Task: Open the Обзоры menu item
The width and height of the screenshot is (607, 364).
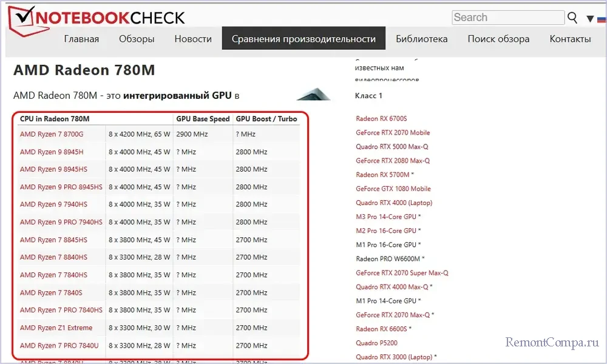Action: pos(137,39)
